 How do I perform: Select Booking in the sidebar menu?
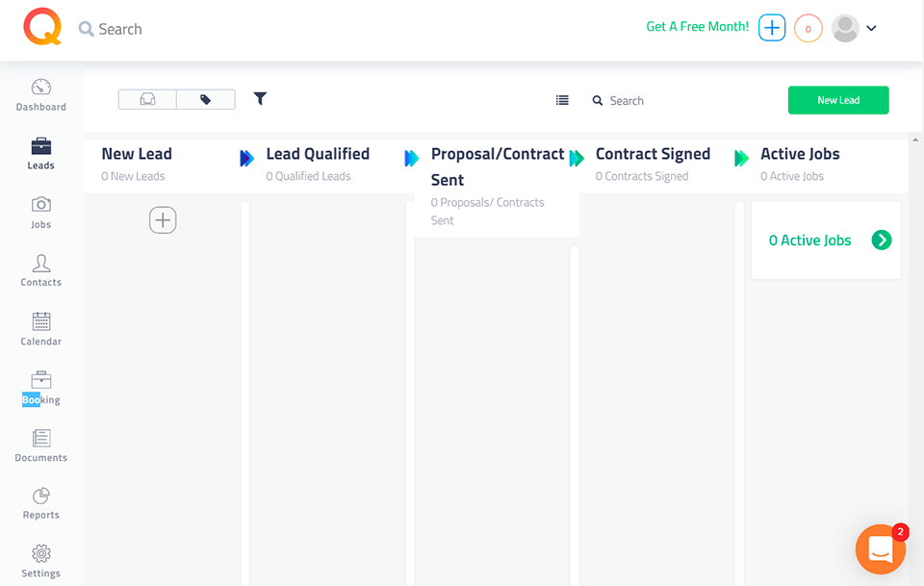coord(40,388)
